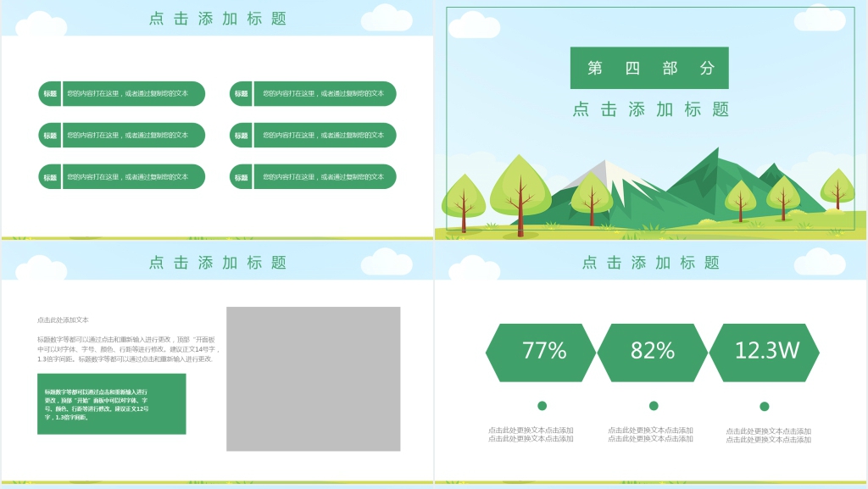Click the caption text under the 77% dot

531,435
